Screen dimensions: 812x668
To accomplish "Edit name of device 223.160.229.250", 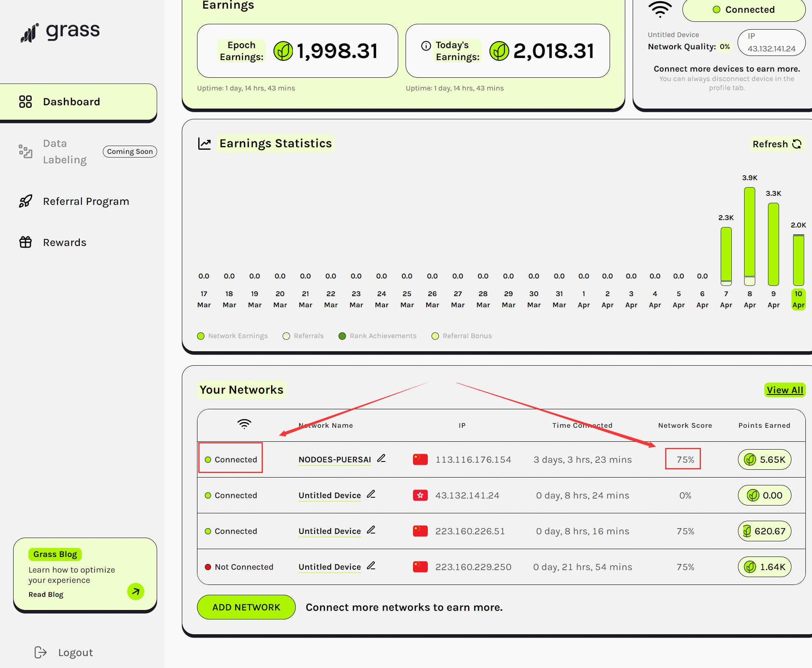I will click(x=371, y=566).
